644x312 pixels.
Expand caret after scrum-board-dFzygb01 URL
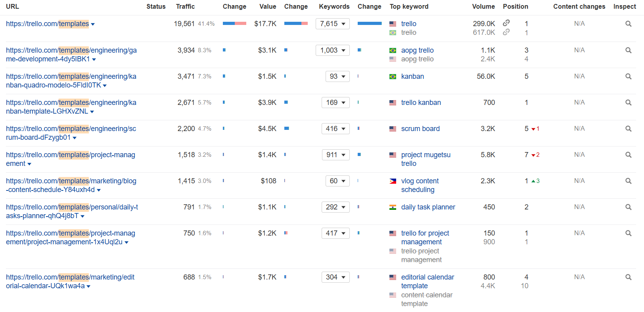pyautogui.click(x=75, y=138)
